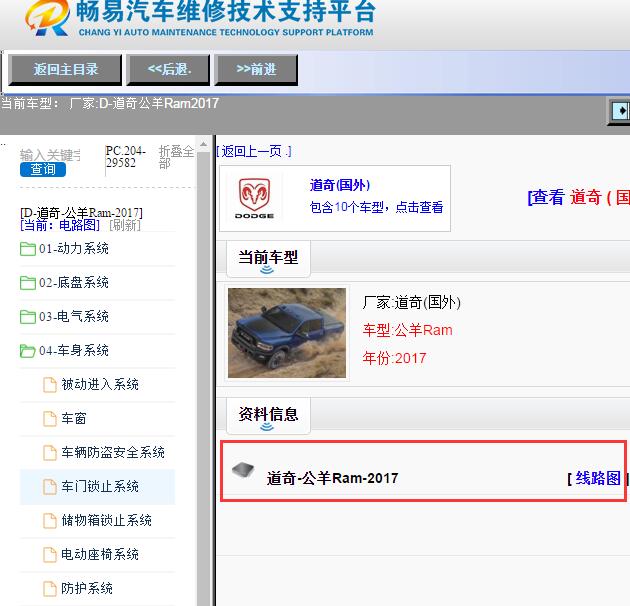Click the 年份:2017 text

(394, 358)
